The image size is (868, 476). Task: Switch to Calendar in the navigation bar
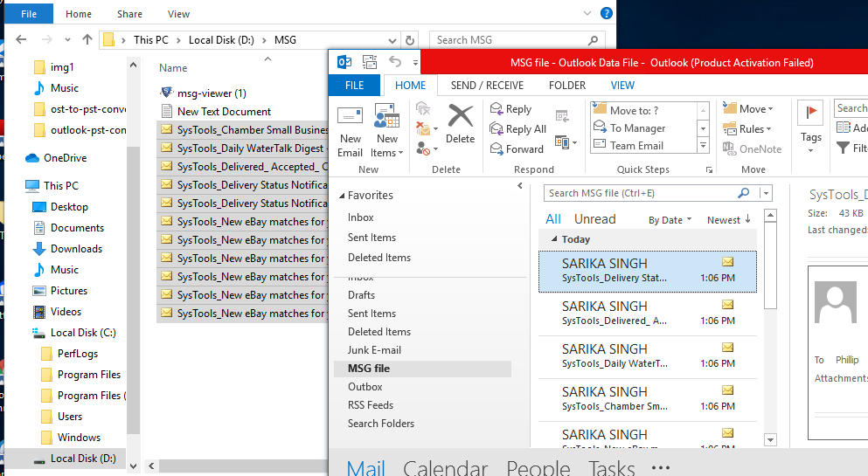coord(445,468)
